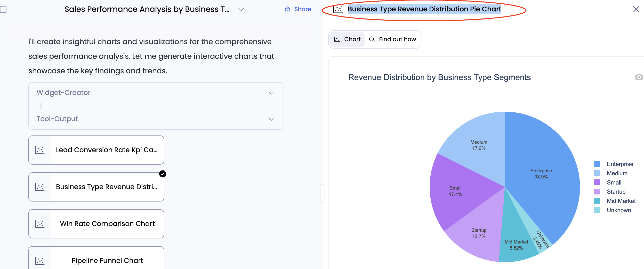Click the chart icon on the Lead Conversion Rate card
This screenshot has height=269, width=644.
click(40, 150)
